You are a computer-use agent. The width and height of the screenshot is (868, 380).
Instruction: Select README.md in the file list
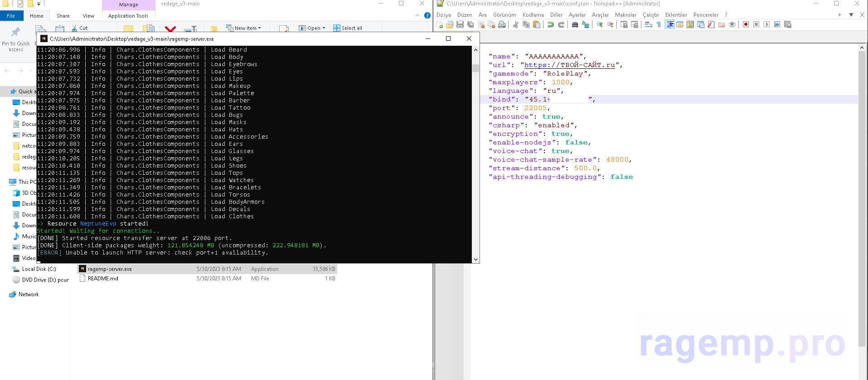pyautogui.click(x=103, y=279)
